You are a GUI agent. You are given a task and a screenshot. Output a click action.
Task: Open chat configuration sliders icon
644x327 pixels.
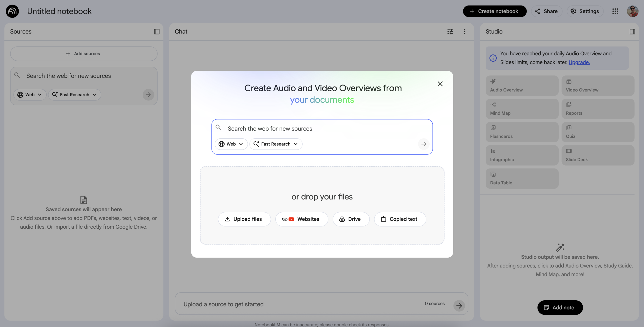[x=450, y=31]
